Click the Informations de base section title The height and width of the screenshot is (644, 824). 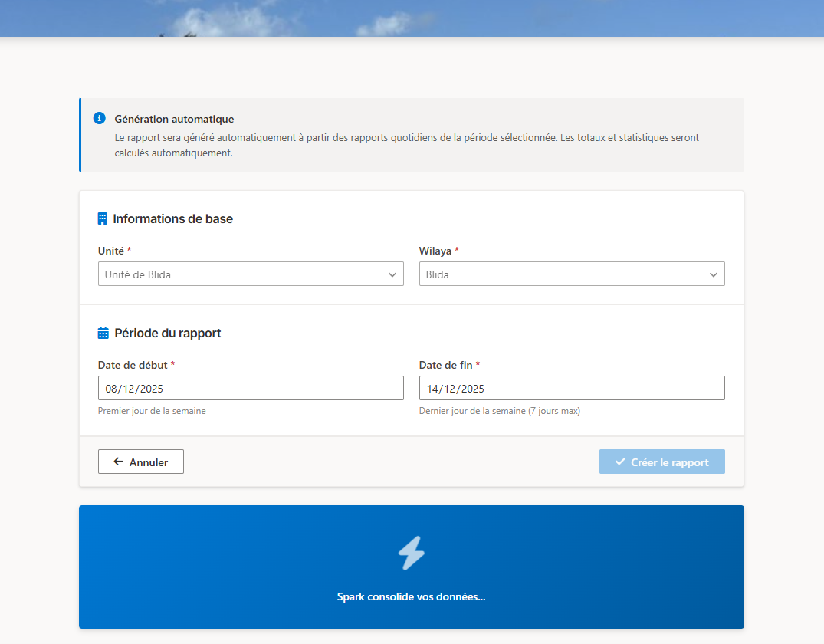172,219
